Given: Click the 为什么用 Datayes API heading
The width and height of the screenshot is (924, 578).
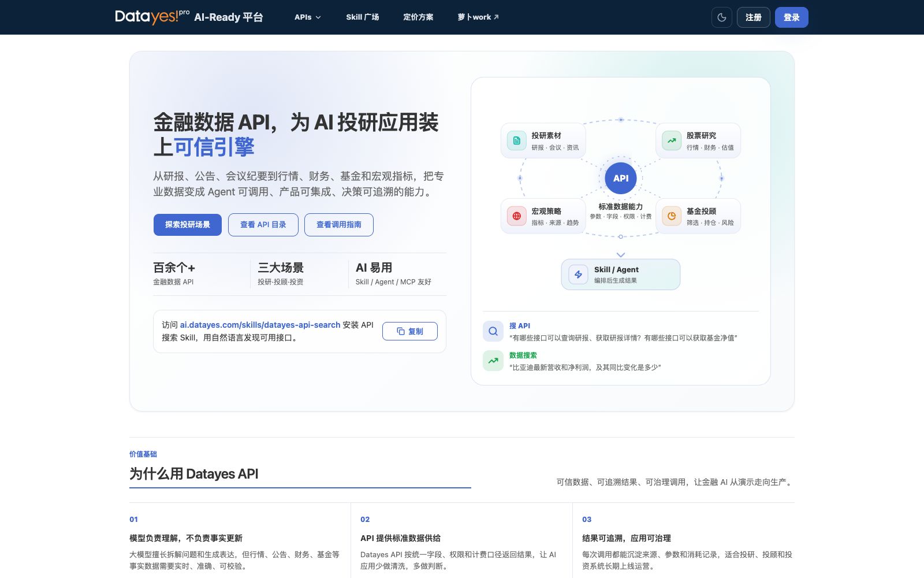Looking at the screenshot, I should [194, 474].
